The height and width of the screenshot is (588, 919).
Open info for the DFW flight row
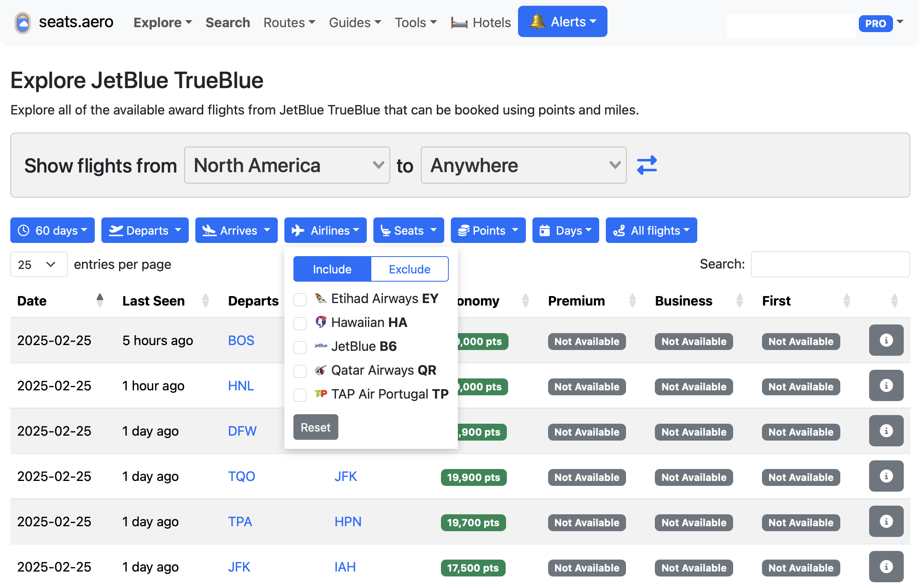click(886, 431)
